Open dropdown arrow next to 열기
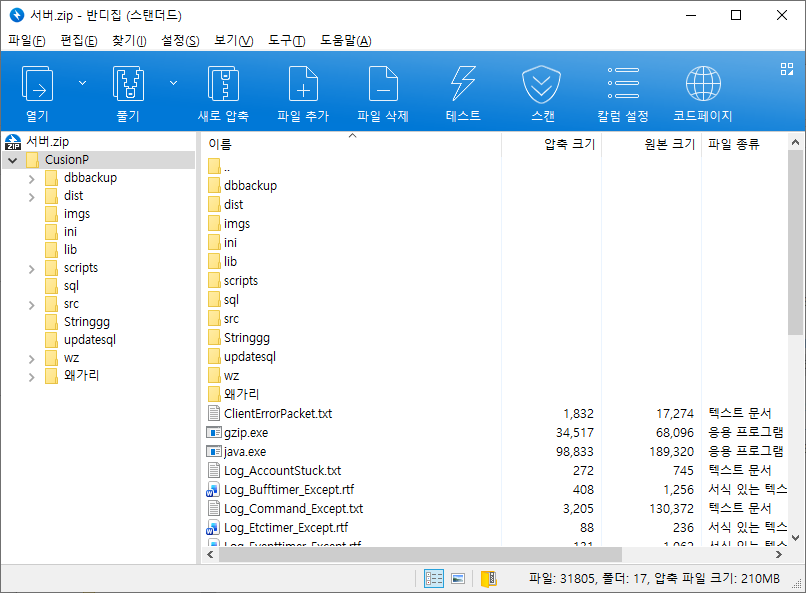The height and width of the screenshot is (593, 806). click(82, 83)
